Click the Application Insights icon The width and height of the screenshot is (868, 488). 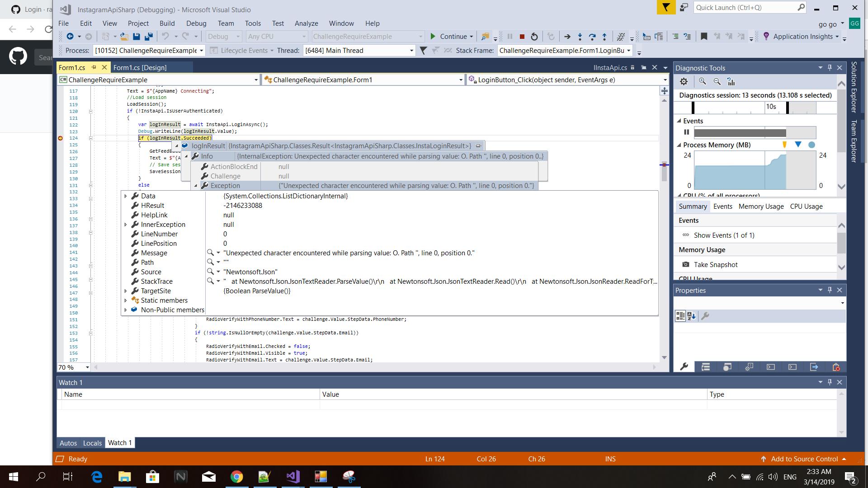click(x=766, y=36)
